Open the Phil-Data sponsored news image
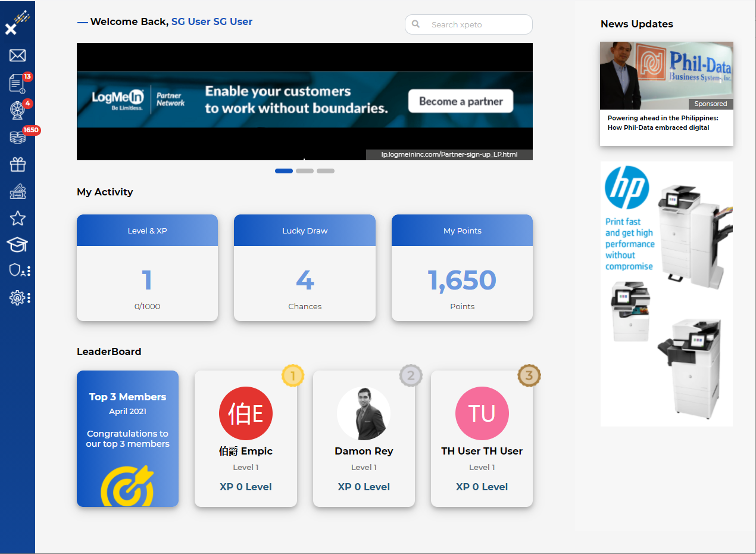 click(x=667, y=76)
